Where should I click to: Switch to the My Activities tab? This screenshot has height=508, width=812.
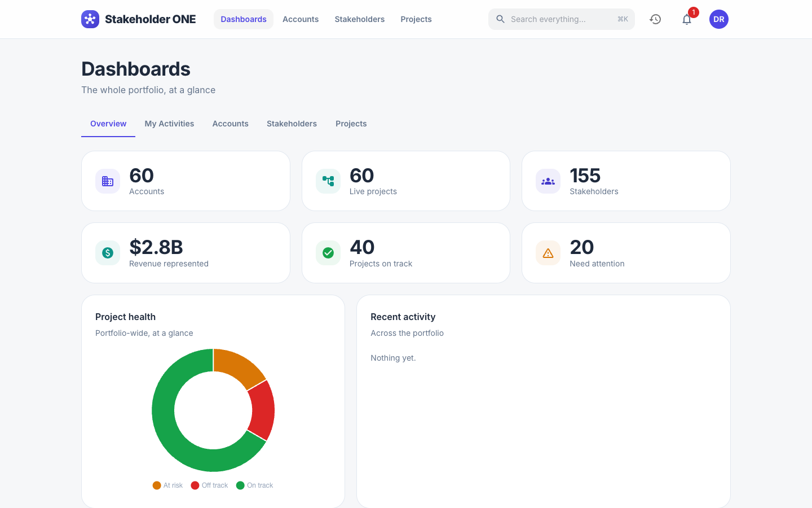(169, 124)
